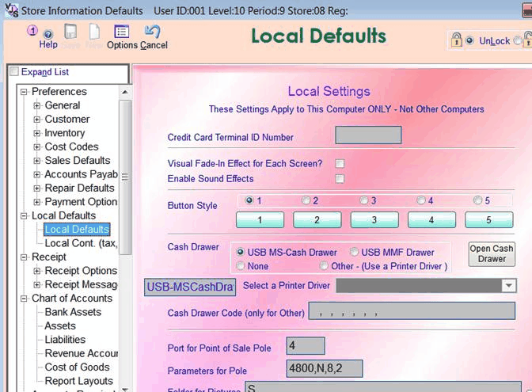Expand the Cost Codes node
532x392 pixels.
click(x=36, y=147)
